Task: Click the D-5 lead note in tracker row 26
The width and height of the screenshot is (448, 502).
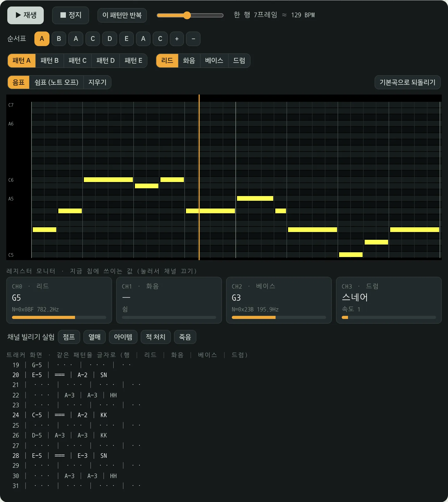Action: point(37,435)
